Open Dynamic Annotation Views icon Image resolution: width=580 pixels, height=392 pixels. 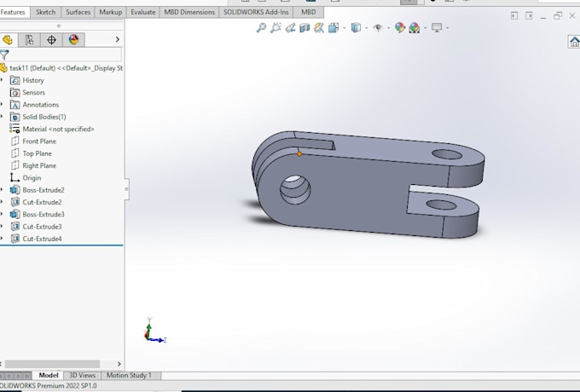(319, 28)
